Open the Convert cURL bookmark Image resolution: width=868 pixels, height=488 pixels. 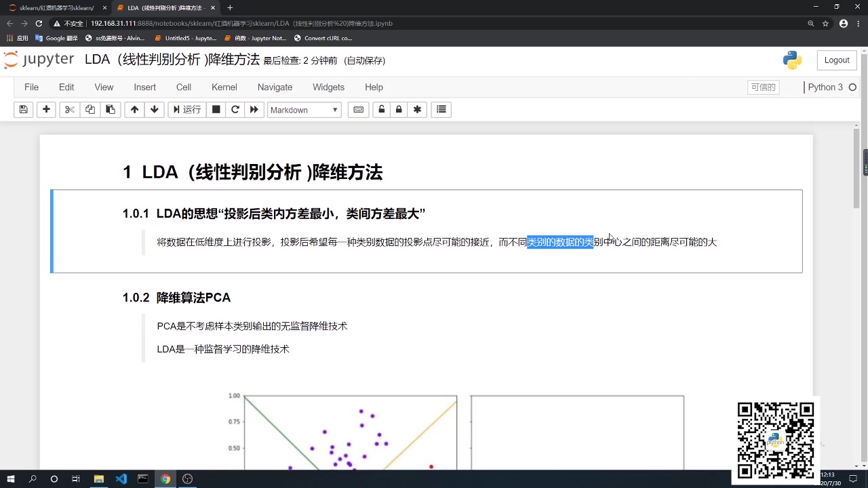tap(323, 38)
